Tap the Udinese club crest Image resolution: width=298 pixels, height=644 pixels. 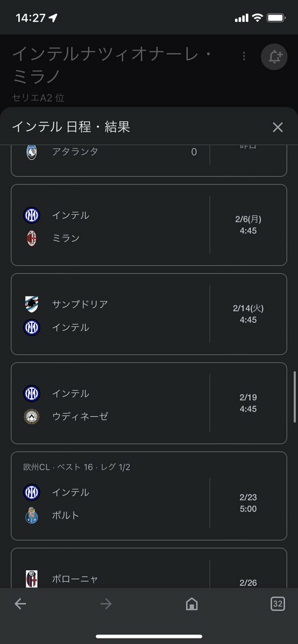[x=32, y=416]
